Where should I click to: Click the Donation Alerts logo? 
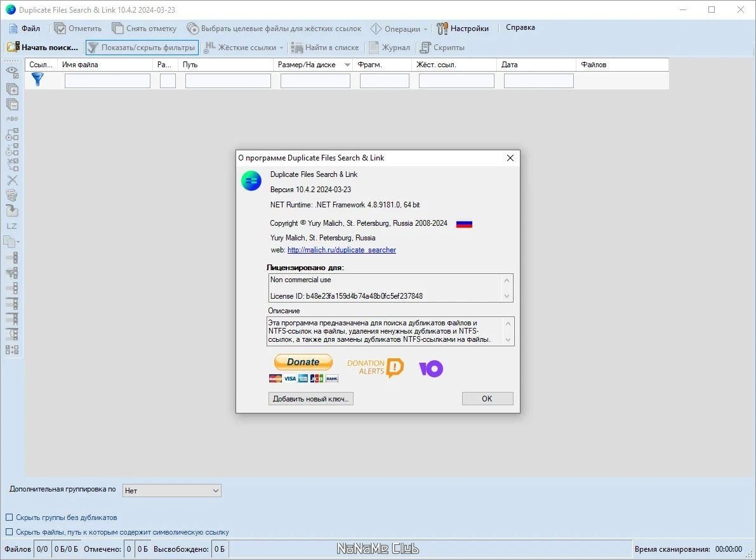pos(375,368)
